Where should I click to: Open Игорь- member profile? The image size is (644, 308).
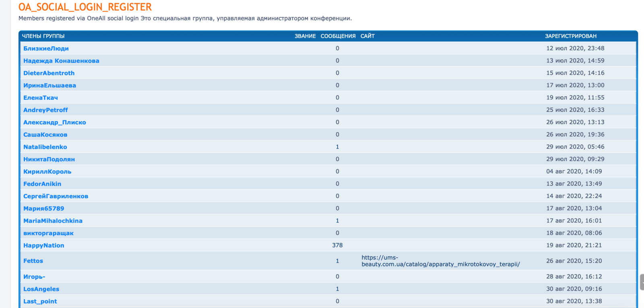[34, 277]
